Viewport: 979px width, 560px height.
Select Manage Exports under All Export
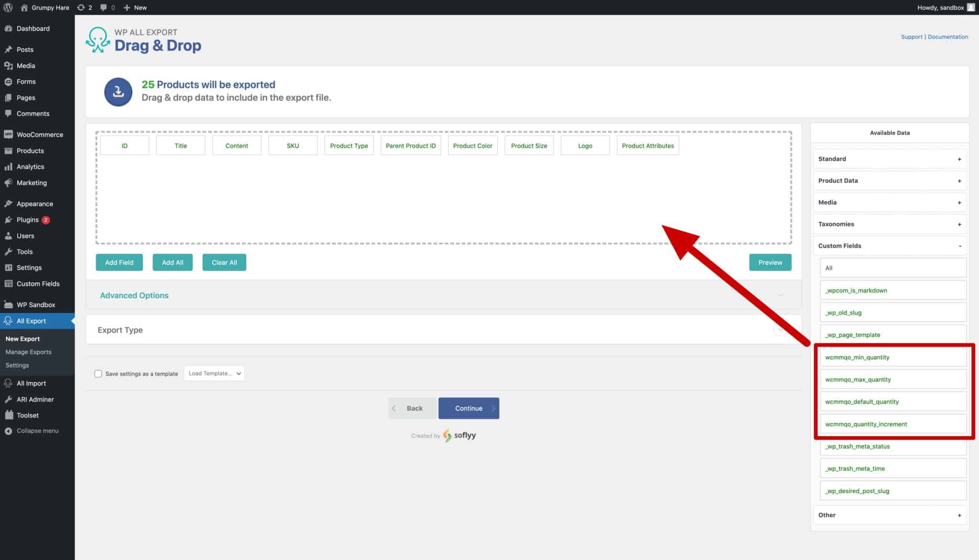(28, 352)
